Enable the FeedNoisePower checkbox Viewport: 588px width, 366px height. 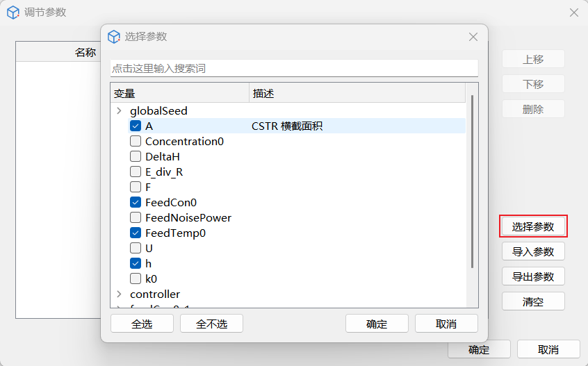click(136, 218)
